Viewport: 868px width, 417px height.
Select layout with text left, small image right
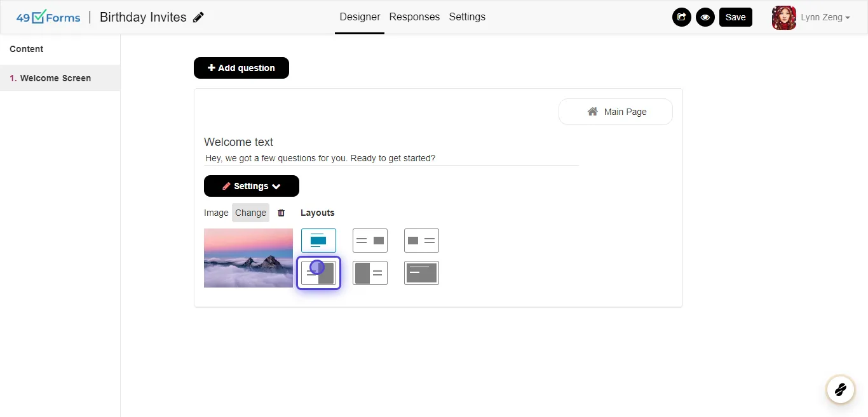370,241
